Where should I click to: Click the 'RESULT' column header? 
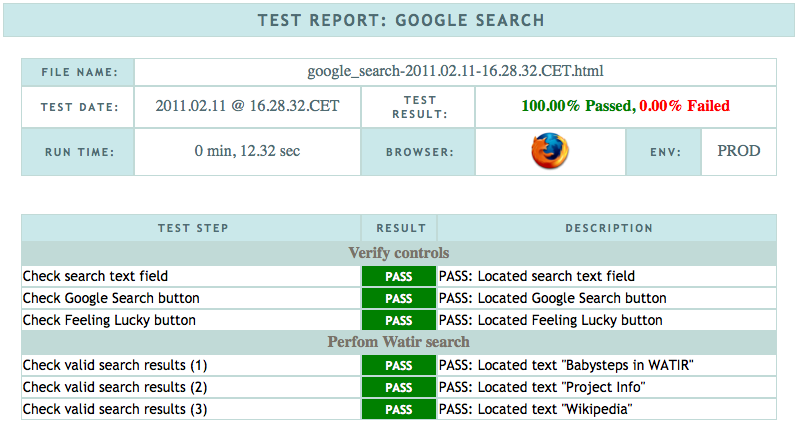(400, 228)
